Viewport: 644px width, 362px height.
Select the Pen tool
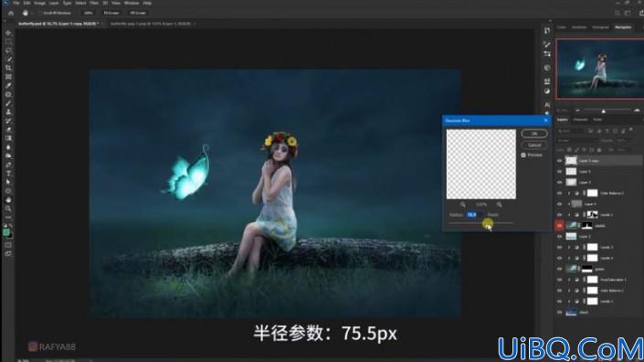point(8,165)
